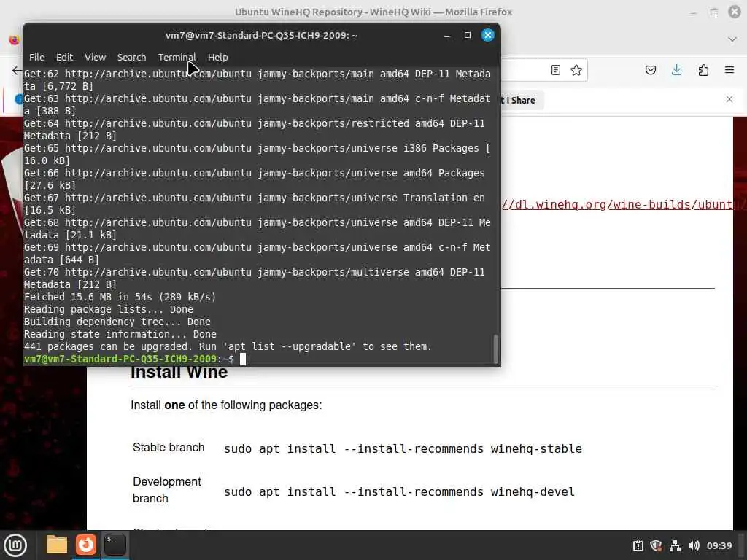Click the Firefox tab favicon
747x560 pixels.
(15, 39)
